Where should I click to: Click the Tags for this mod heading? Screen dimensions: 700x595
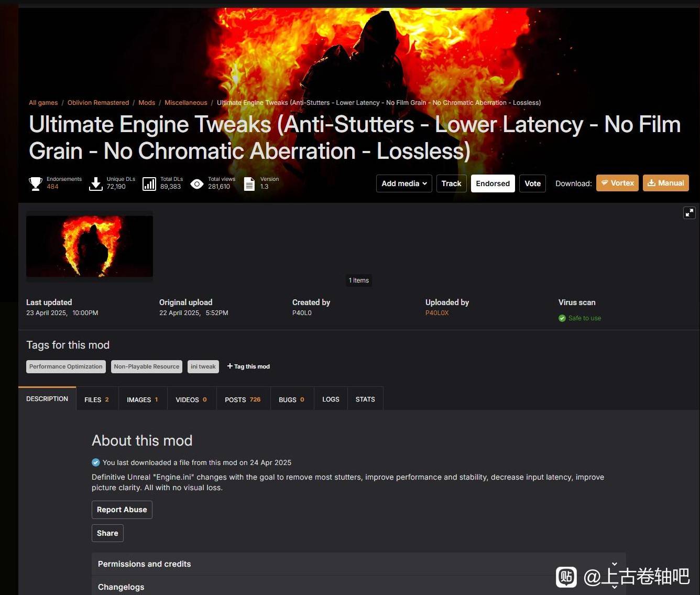[x=68, y=345]
